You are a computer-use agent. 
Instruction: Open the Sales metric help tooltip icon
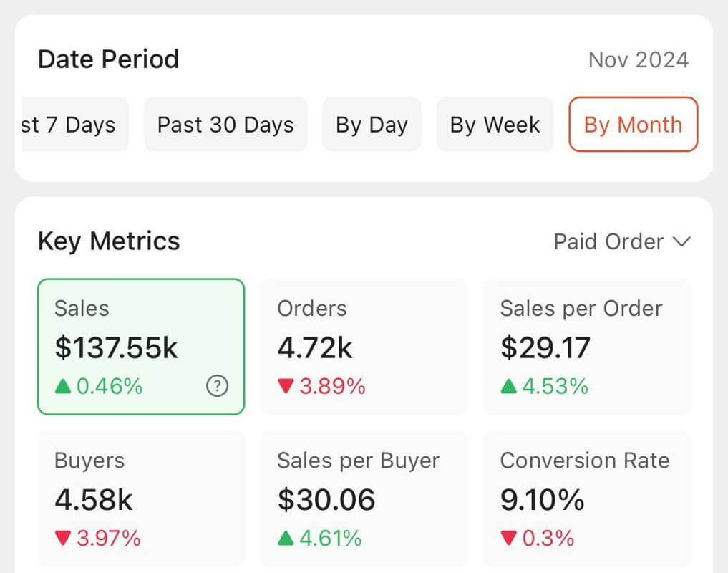[216, 385]
